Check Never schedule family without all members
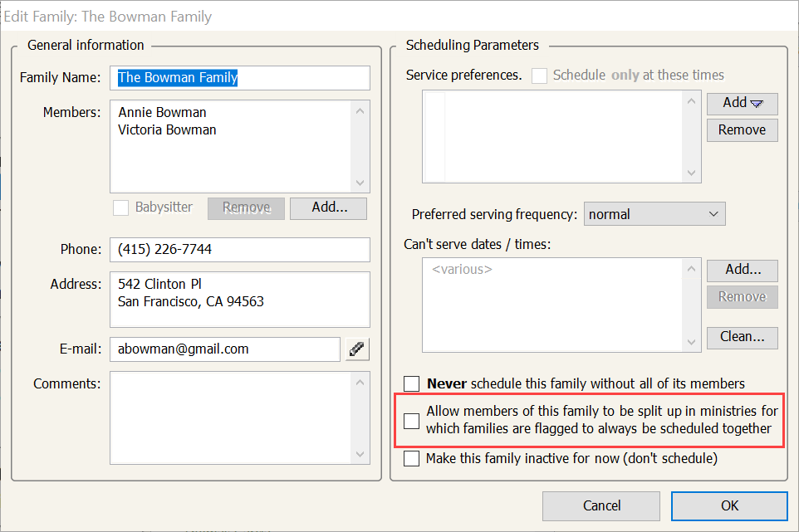 point(412,383)
